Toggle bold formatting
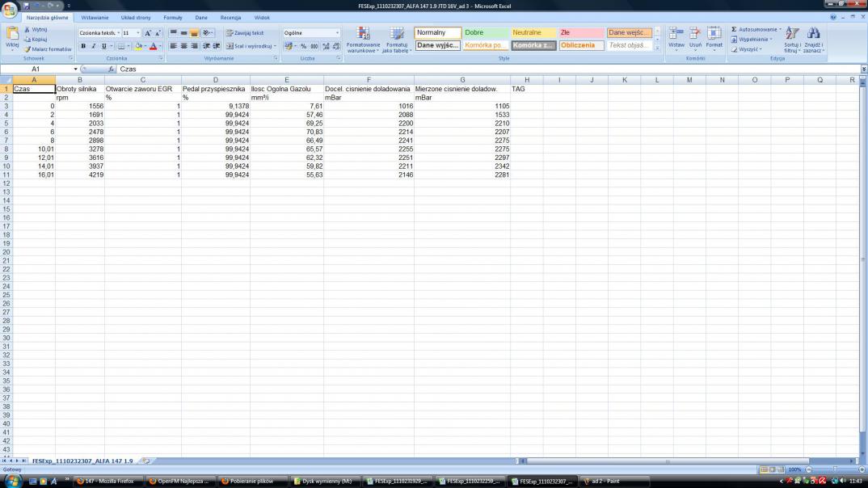The width and height of the screenshot is (868, 488). tap(83, 47)
